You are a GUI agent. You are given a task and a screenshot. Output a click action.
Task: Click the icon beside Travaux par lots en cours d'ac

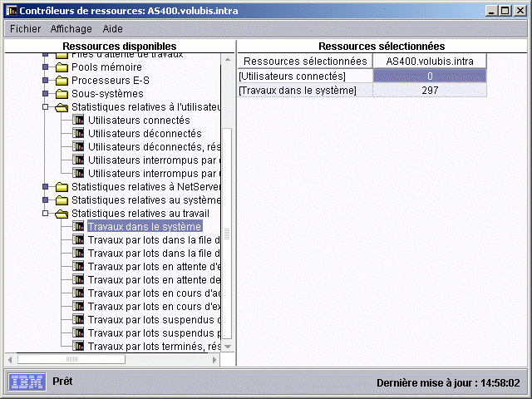coord(78,293)
